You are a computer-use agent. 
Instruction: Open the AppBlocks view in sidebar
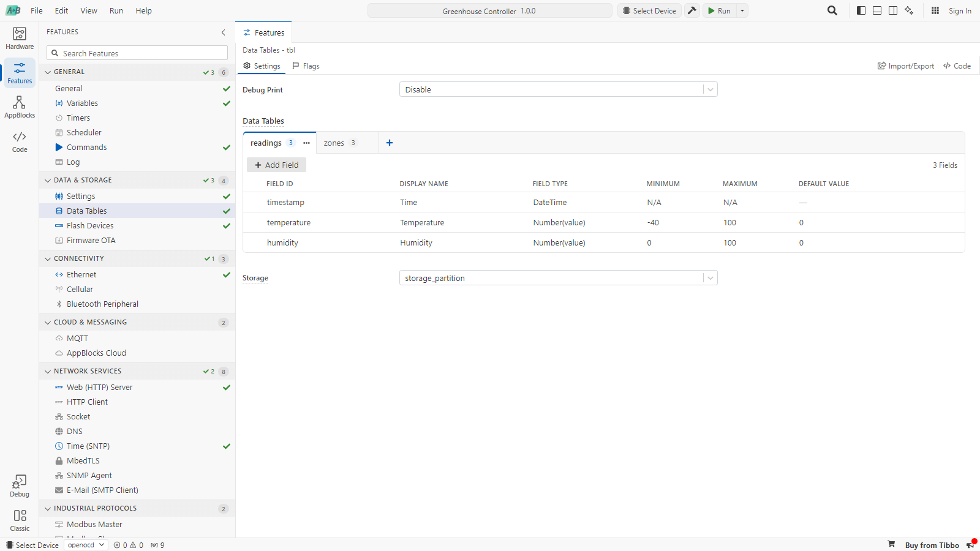coord(20,107)
